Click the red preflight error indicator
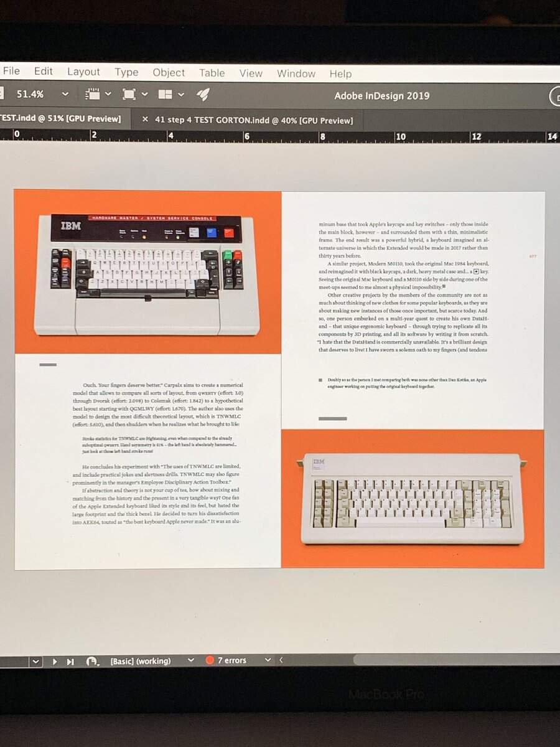This screenshot has height=747, width=560. 210,660
